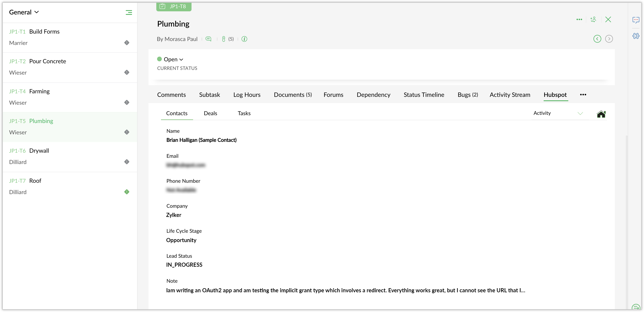Screen dimensions: 644x312
Task: Click priority marker on Build Forms task
Action: (127, 43)
